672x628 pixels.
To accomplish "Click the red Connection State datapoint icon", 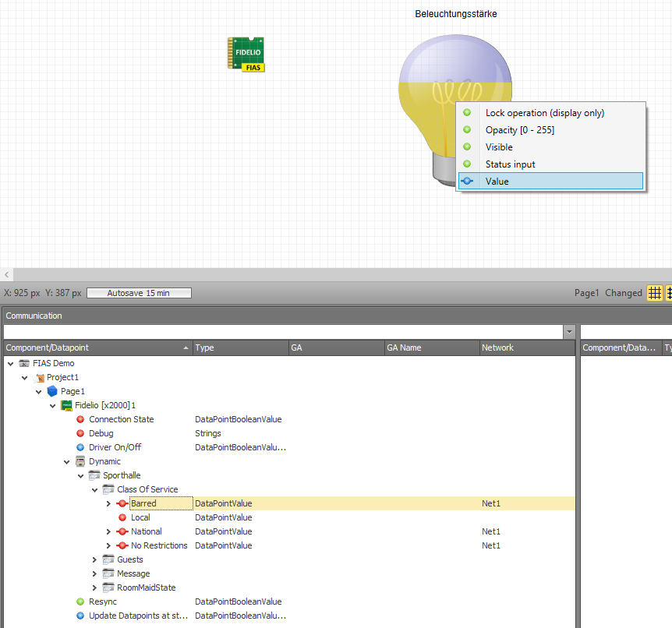I will [x=80, y=419].
